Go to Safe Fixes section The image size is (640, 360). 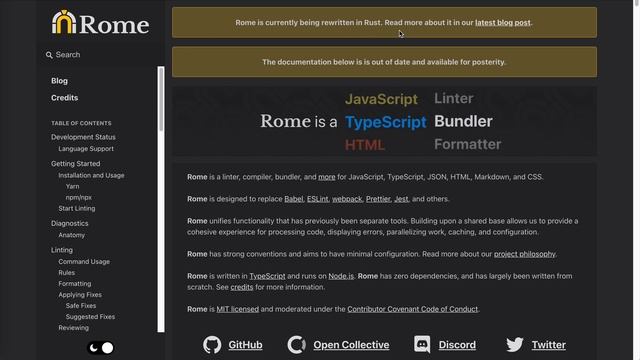point(81,306)
